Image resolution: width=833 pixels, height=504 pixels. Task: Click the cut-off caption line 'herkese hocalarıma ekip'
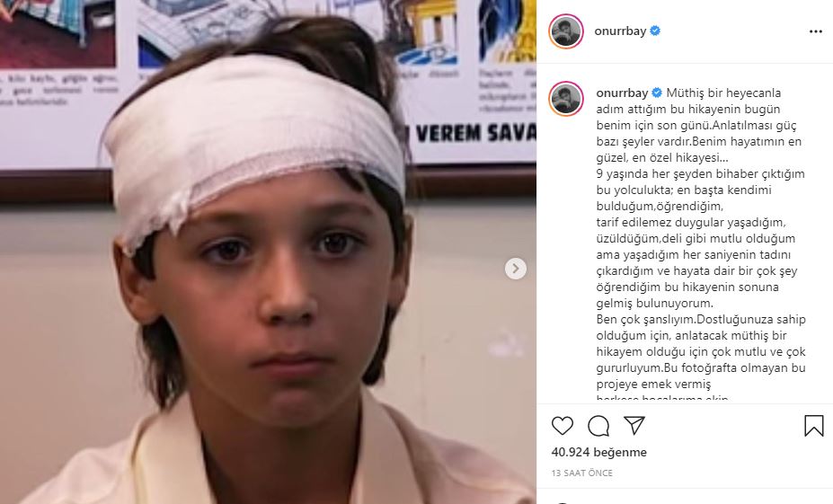click(x=662, y=398)
